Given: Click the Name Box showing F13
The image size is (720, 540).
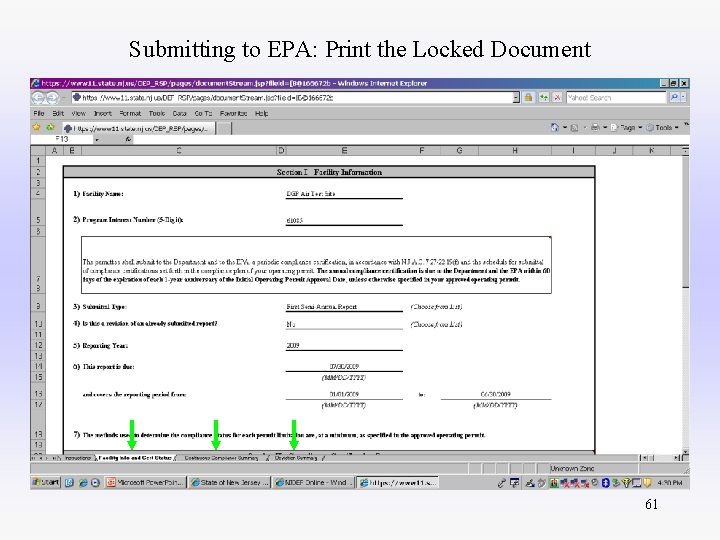Looking at the screenshot, I should point(62,139).
